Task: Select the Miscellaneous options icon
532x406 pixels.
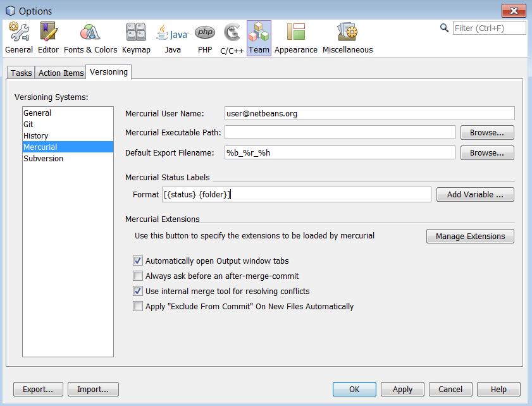Action: point(347,38)
